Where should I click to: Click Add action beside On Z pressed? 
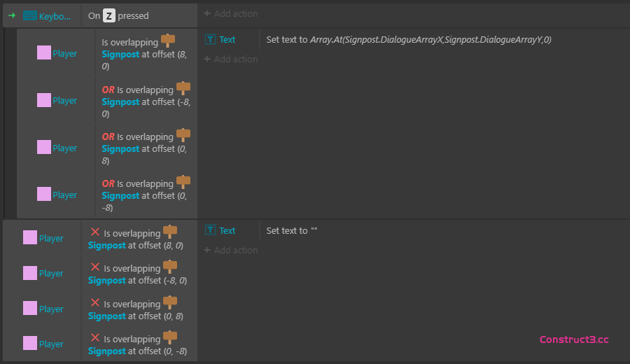point(230,14)
